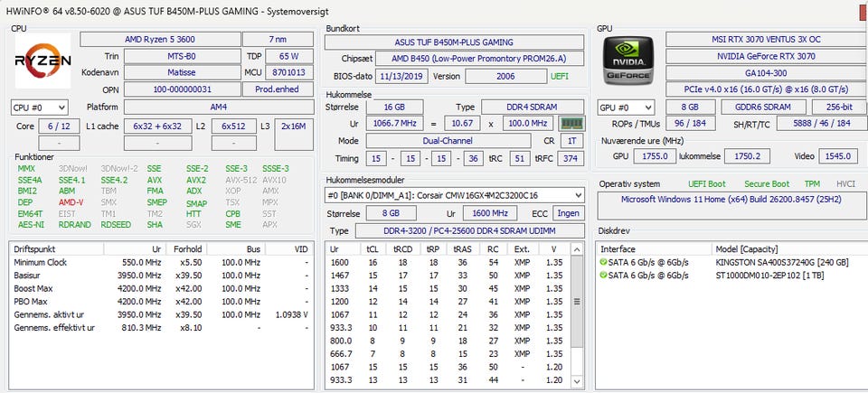This screenshot has width=868, height=393.
Task: Click the AVX2 feature flag
Action: 196,180
